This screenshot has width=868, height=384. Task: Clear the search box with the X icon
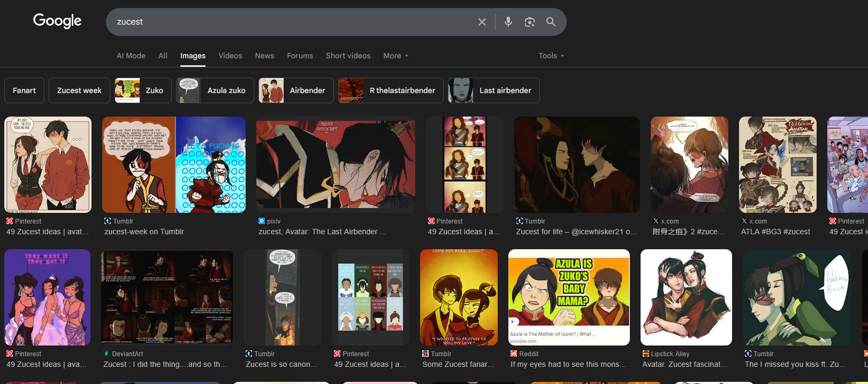click(482, 22)
